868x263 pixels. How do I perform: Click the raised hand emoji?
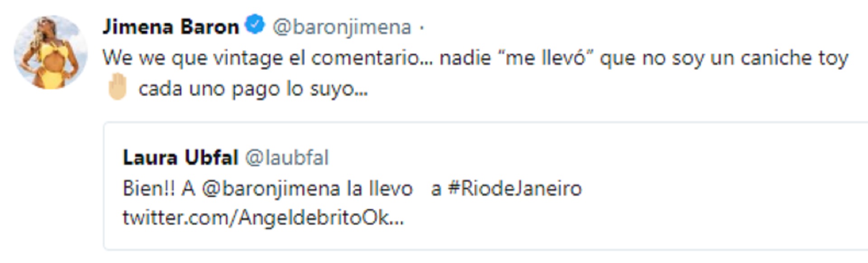117,86
